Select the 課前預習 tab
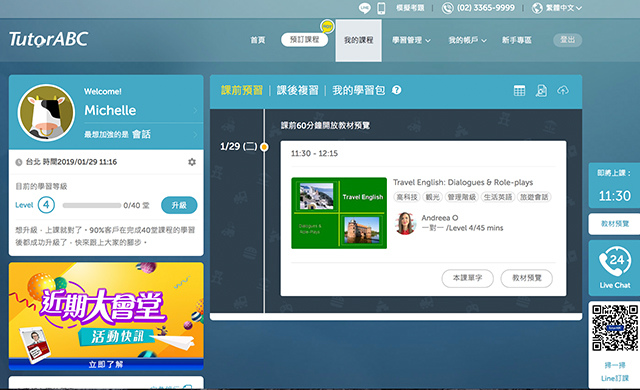 pos(242,90)
